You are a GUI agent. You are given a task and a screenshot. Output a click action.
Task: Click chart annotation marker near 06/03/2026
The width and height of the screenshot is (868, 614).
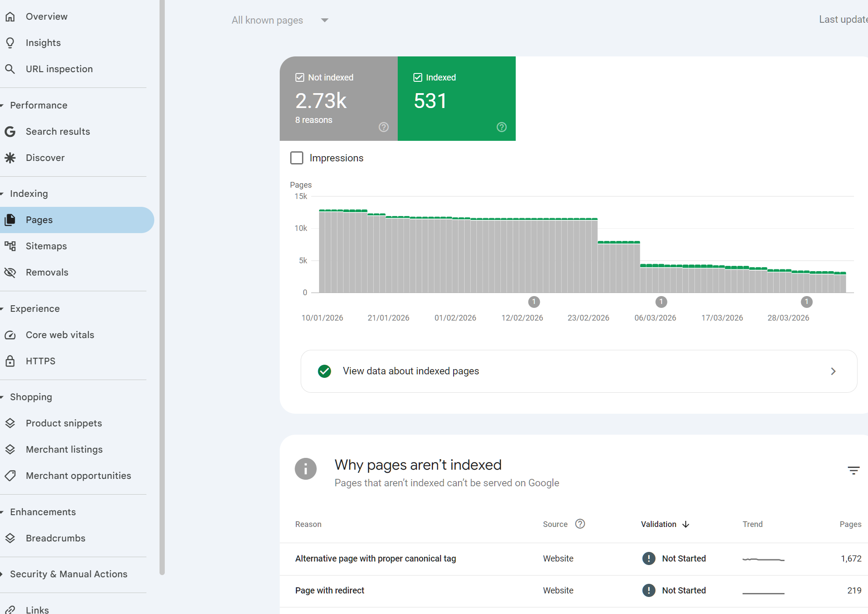661,302
